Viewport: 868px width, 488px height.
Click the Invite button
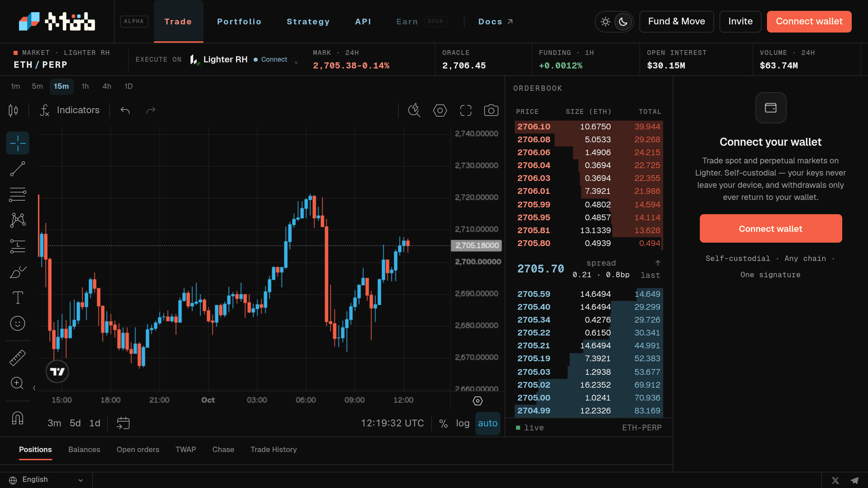pos(740,22)
